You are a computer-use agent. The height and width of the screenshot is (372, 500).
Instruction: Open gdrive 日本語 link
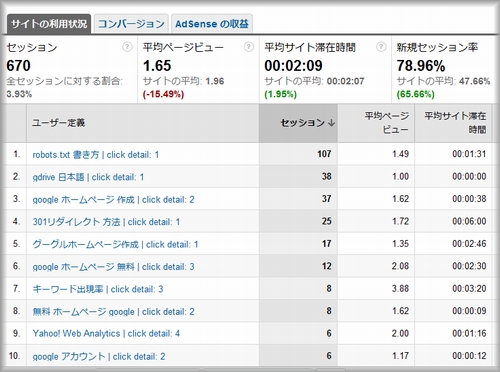click(x=88, y=177)
